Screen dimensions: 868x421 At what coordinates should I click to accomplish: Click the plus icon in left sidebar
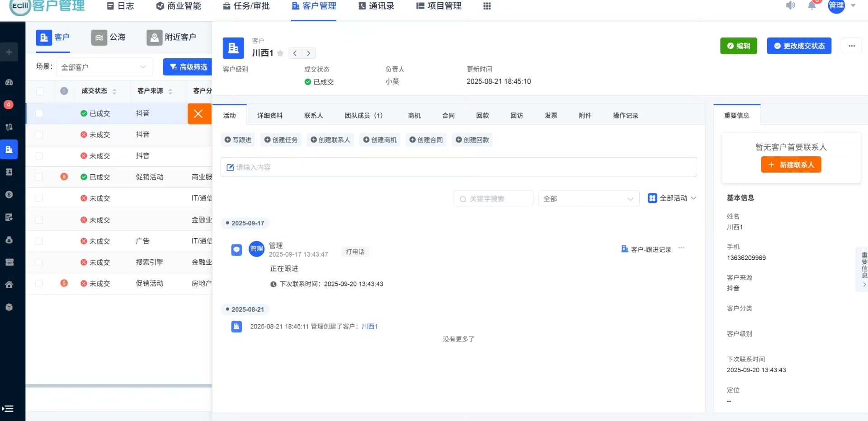9,52
